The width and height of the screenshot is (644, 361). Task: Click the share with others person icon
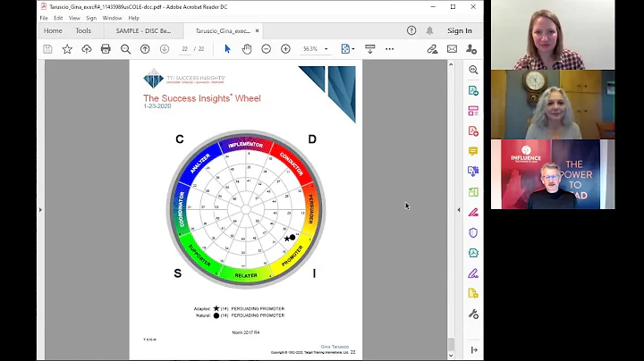(471, 49)
